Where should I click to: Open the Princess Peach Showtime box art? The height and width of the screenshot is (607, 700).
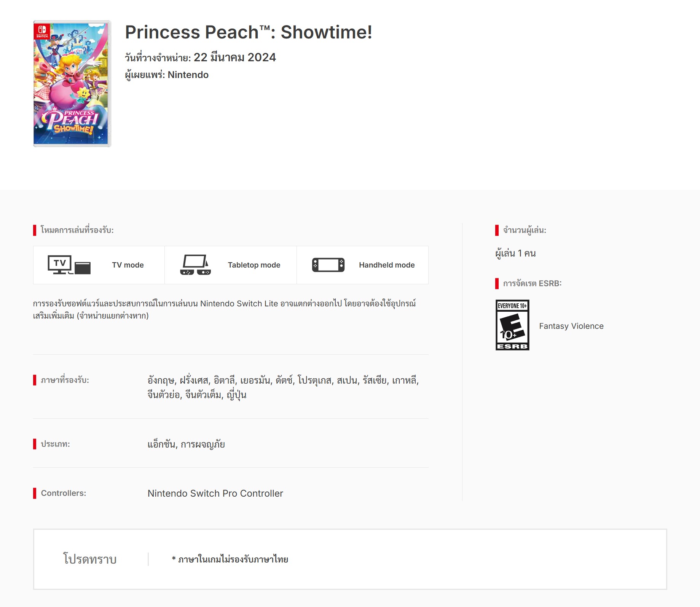tap(72, 84)
